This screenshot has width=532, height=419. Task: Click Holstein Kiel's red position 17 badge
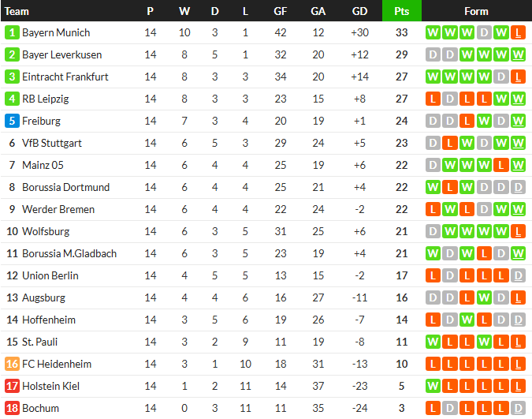[x=12, y=387]
